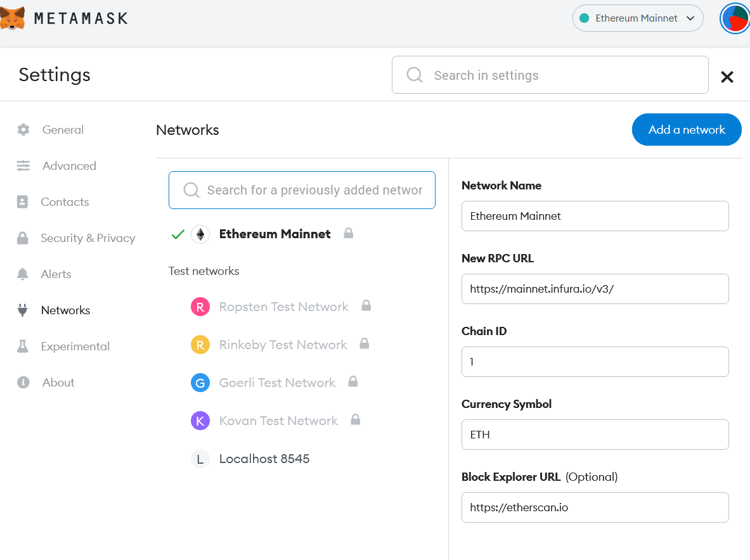The height and width of the screenshot is (560, 750).
Task: Click the Add a network button
Action: (x=686, y=130)
